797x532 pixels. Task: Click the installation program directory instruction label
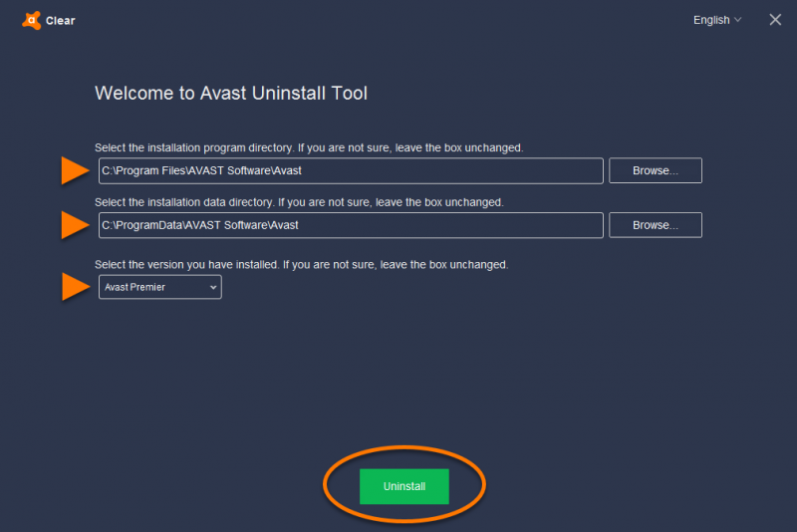click(x=309, y=147)
